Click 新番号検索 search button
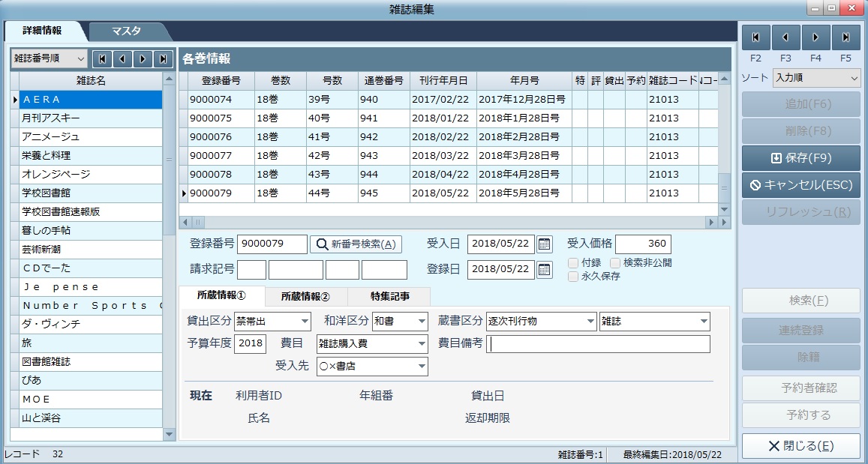Viewport: 868px width, 464px height. pyautogui.click(x=356, y=244)
